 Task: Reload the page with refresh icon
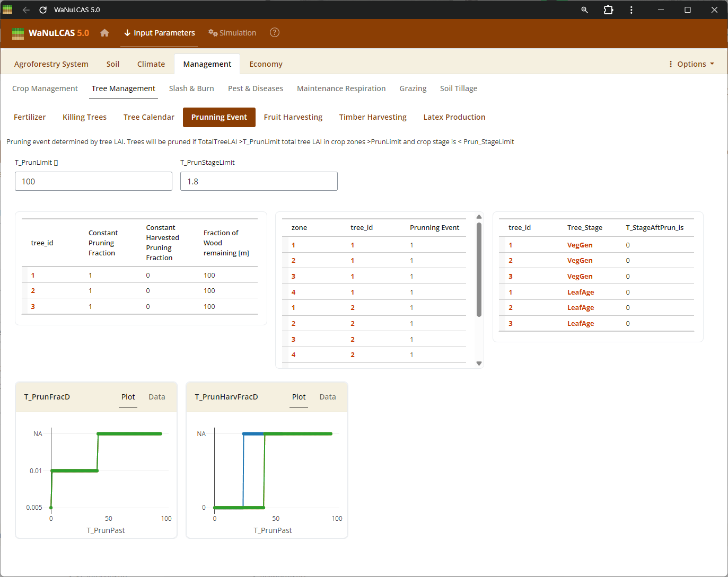pos(43,10)
